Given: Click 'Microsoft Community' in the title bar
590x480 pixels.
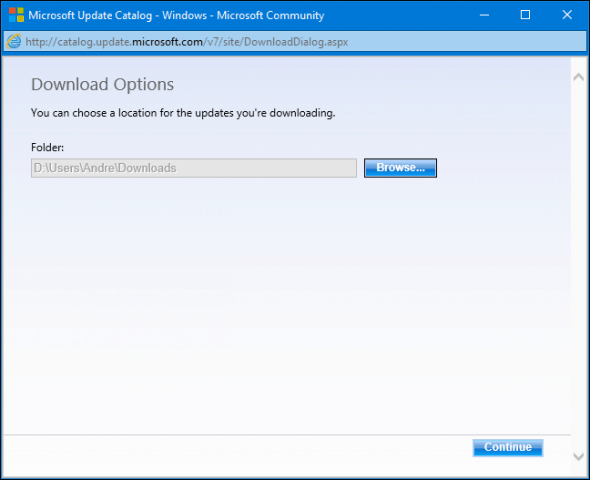Looking at the screenshot, I should [x=270, y=15].
